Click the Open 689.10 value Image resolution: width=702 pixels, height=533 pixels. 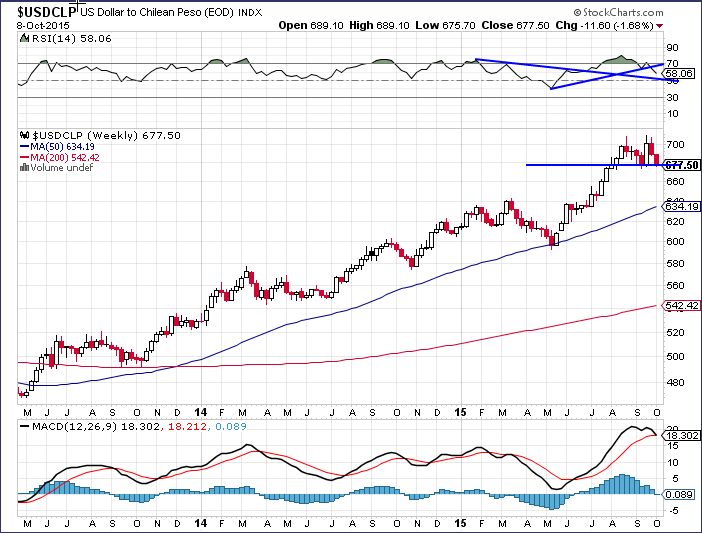(x=311, y=26)
